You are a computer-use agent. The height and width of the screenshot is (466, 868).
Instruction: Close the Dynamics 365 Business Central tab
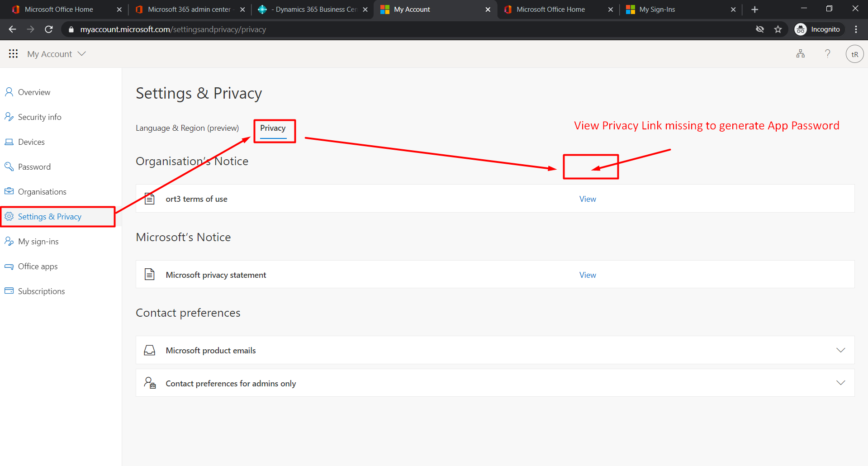365,10
